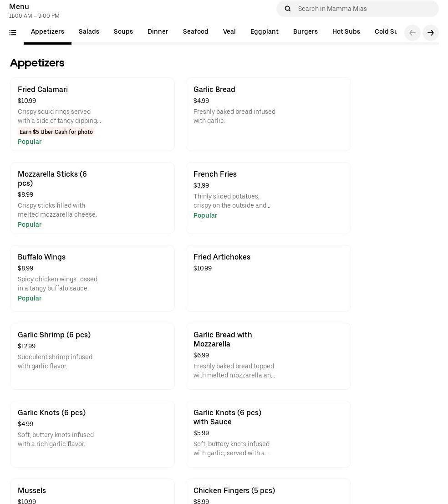This screenshot has height=504, width=448.
Task: Open the Dinner menu tab
Action: (158, 32)
